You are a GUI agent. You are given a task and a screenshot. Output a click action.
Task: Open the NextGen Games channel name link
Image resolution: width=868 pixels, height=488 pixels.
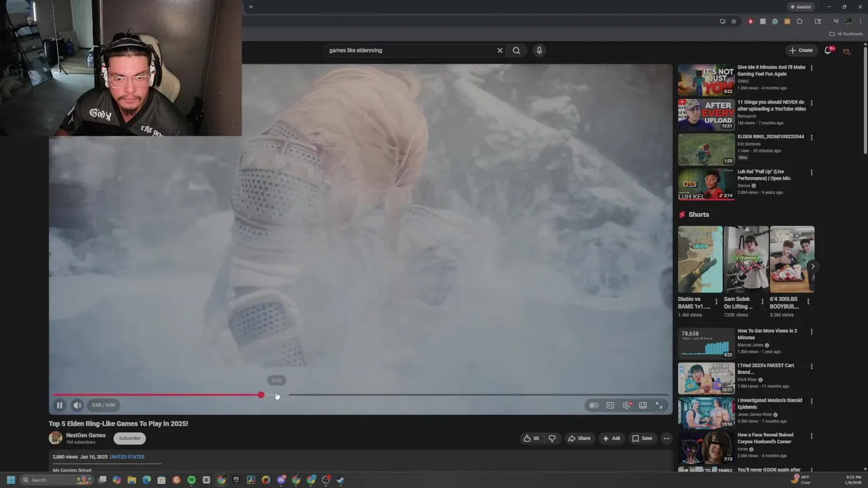click(x=85, y=435)
